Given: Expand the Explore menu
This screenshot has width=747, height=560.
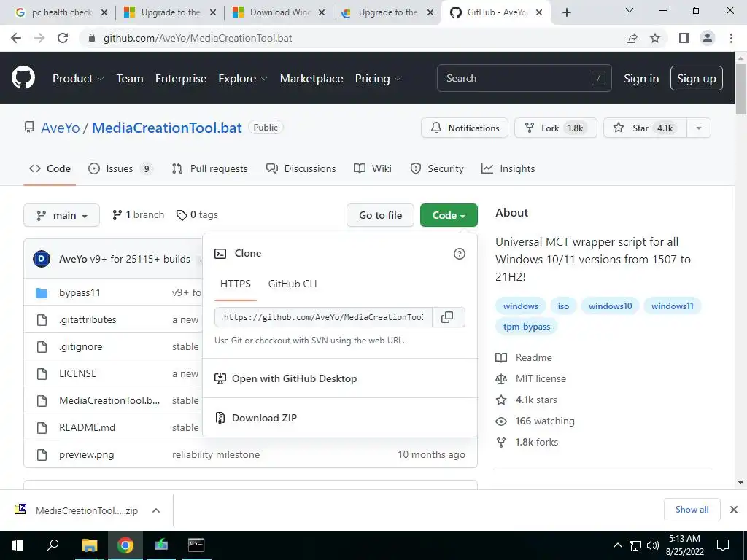Looking at the screenshot, I should [243, 79].
